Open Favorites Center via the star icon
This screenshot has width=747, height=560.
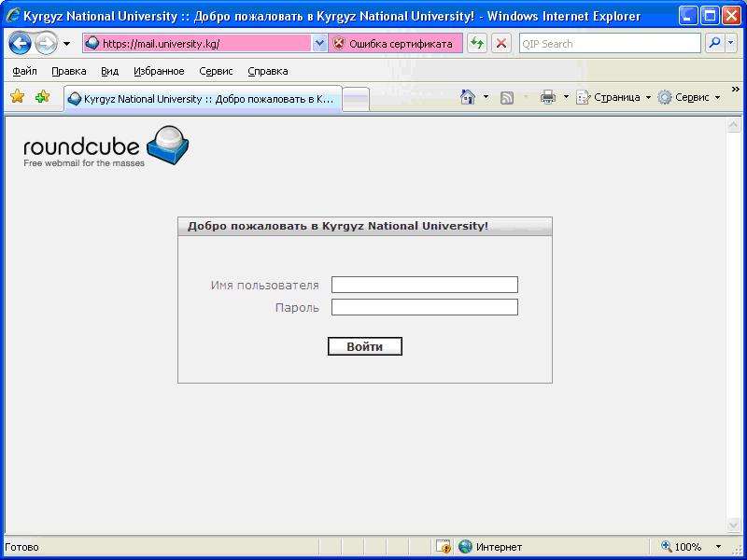coord(17,97)
